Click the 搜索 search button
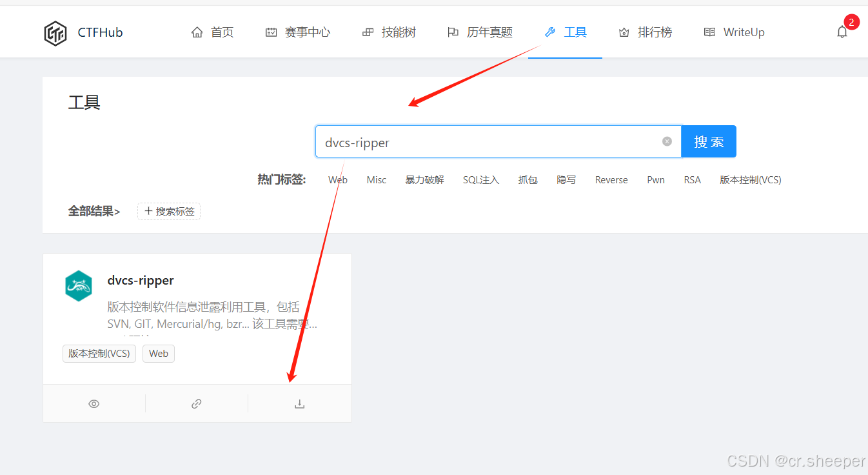The height and width of the screenshot is (475, 868). [x=708, y=141]
